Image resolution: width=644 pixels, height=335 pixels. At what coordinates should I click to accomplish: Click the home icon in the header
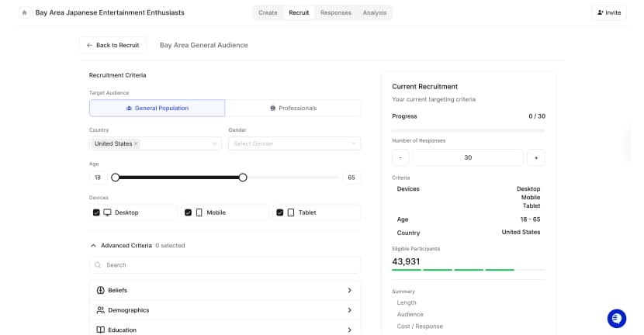tap(24, 12)
